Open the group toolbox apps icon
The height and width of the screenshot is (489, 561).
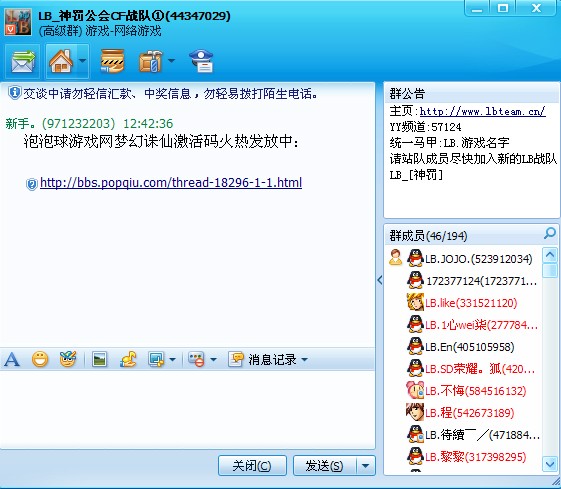point(150,61)
